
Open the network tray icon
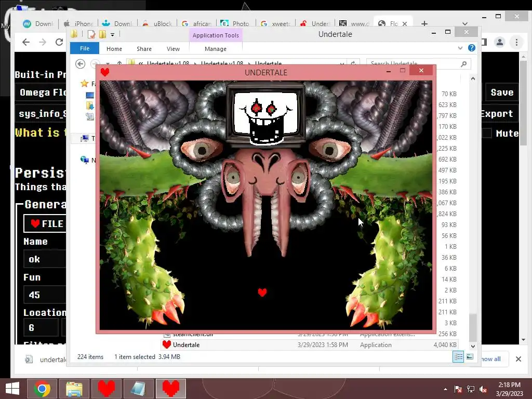click(x=471, y=389)
